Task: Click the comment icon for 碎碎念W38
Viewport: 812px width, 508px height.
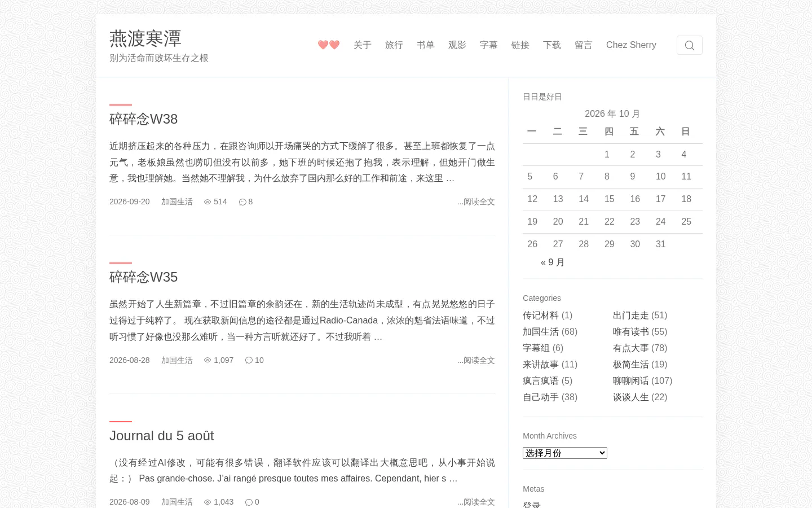Action: coord(242,202)
